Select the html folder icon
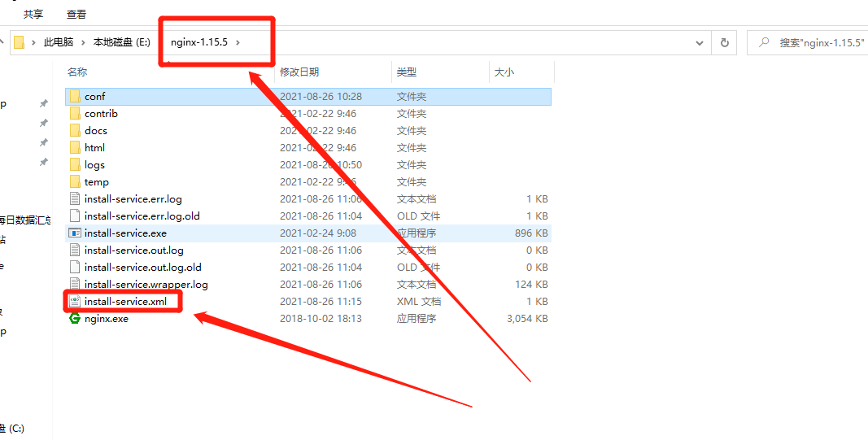The height and width of the screenshot is (440, 868). pos(76,148)
